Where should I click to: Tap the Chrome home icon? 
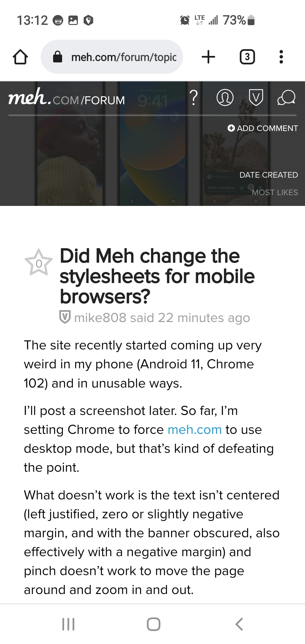coord(20,57)
